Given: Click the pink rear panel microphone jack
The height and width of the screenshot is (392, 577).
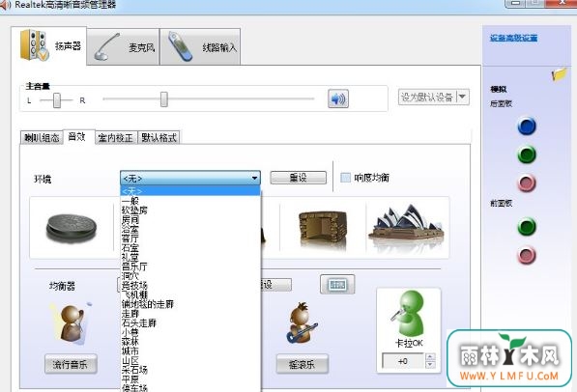Looking at the screenshot, I should tap(527, 183).
